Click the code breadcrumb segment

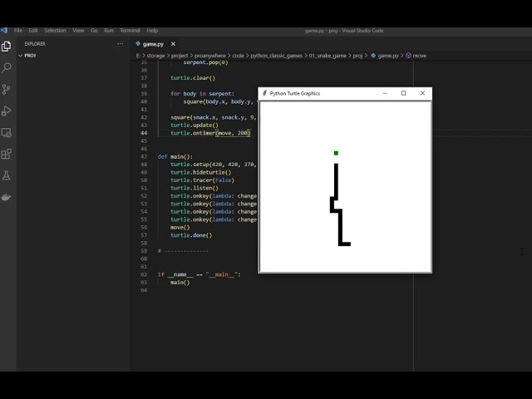pyautogui.click(x=238, y=56)
